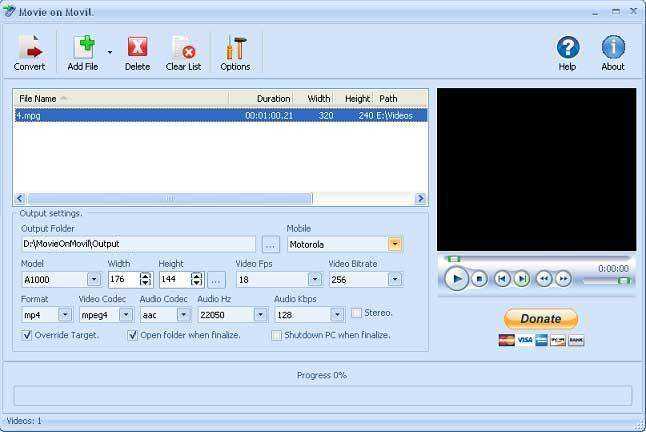Expand the Audio Codec aac dropdown
The image size is (646, 432).
183,315
